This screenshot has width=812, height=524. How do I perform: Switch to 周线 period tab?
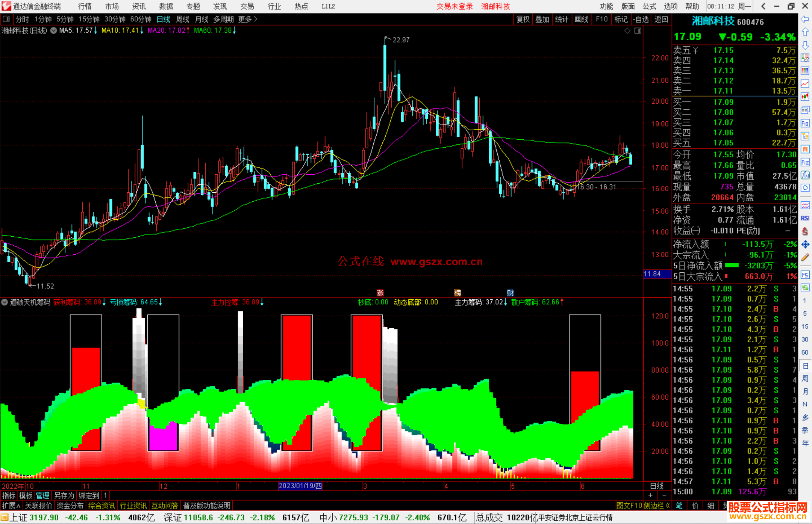183,19
